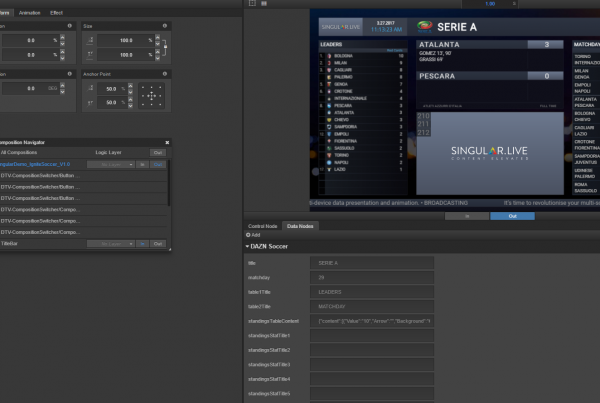Increase Anchor Point X with the up arrow

[130, 86]
